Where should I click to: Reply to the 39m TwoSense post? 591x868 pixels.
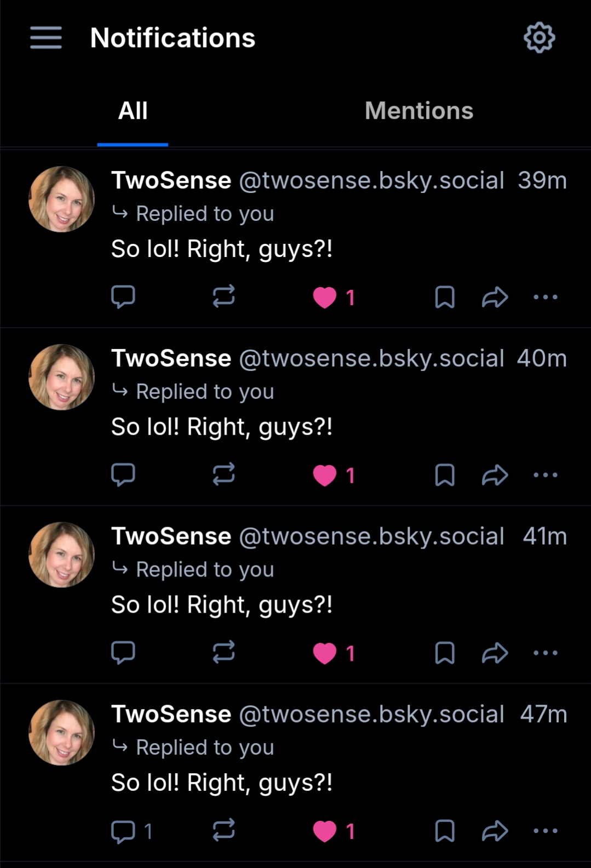click(123, 297)
